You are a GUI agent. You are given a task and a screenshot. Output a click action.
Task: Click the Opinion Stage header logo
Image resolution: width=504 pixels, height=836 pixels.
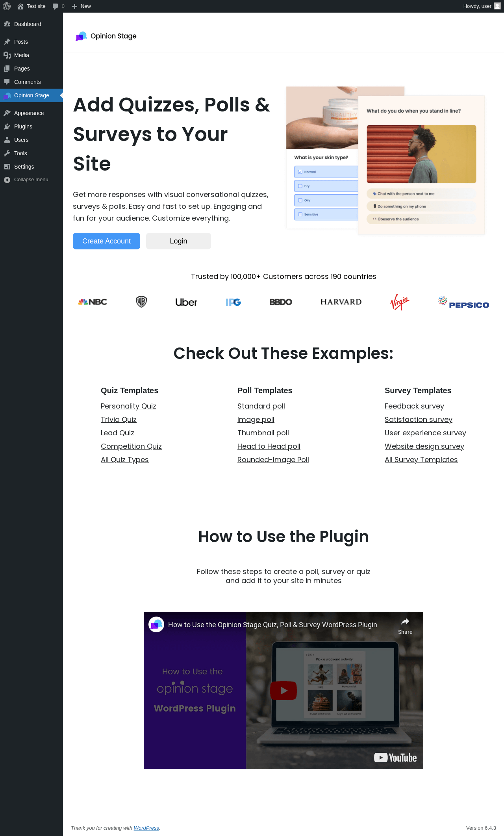click(x=106, y=36)
